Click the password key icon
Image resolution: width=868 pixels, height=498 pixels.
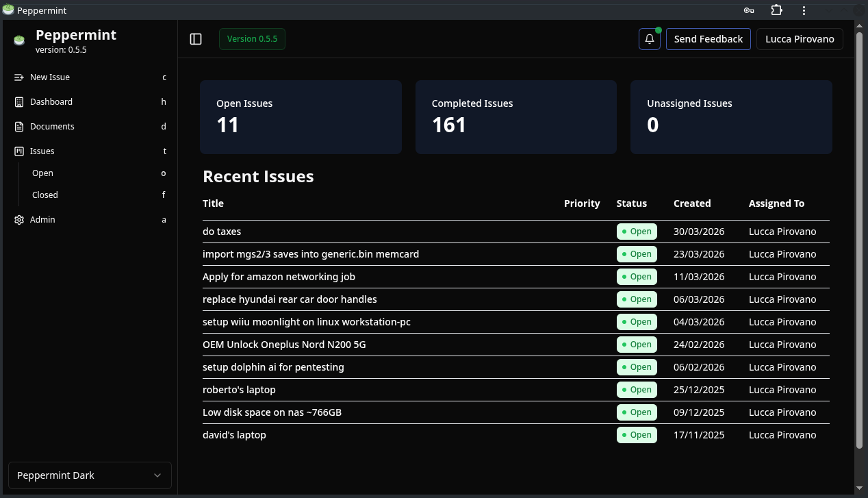[749, 10]
